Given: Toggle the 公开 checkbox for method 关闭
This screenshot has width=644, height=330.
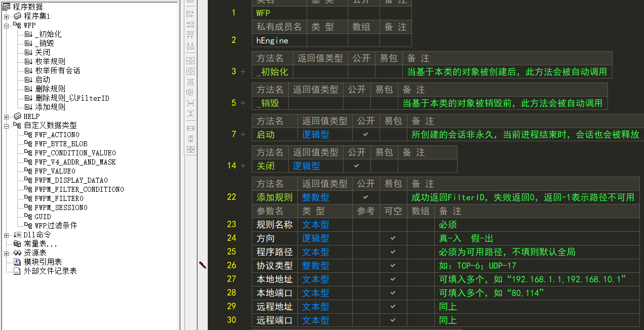Looking at the screenshot, I should point(356,166).
